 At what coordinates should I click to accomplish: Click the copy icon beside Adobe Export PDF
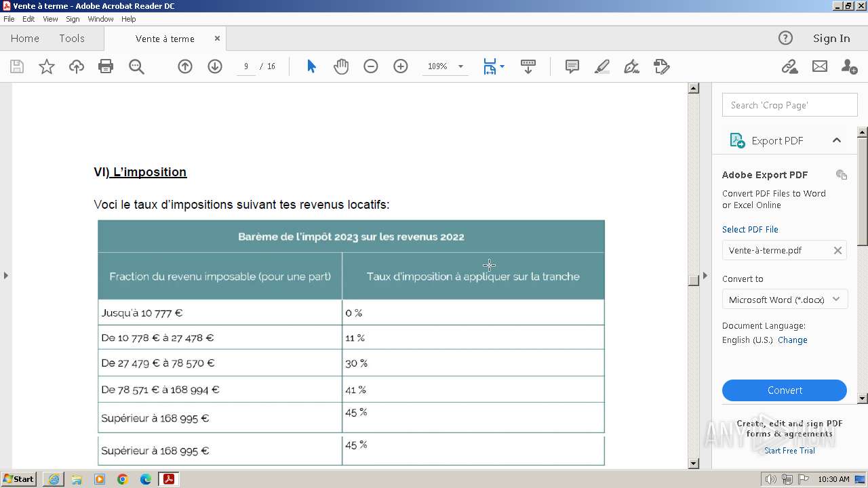click(x=842, y=174)
